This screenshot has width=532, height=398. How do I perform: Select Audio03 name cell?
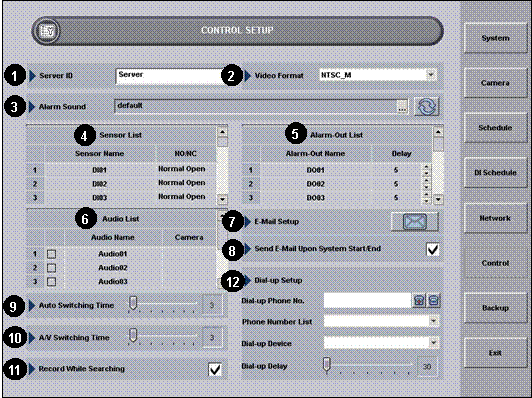[x=113, y=282]
